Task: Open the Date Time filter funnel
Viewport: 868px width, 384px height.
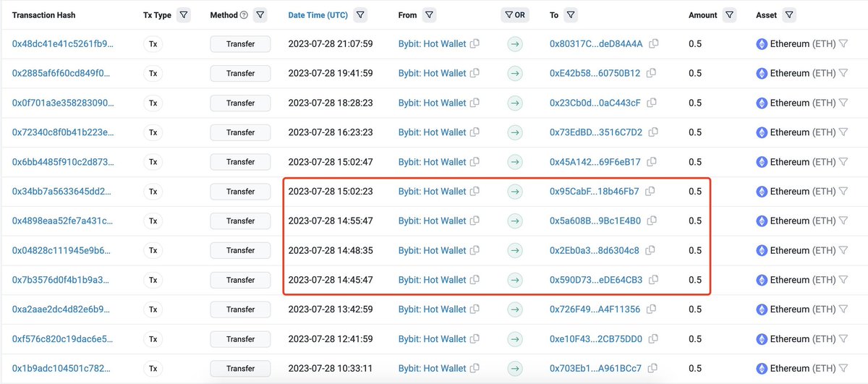Action: click(x=360, y=14)
